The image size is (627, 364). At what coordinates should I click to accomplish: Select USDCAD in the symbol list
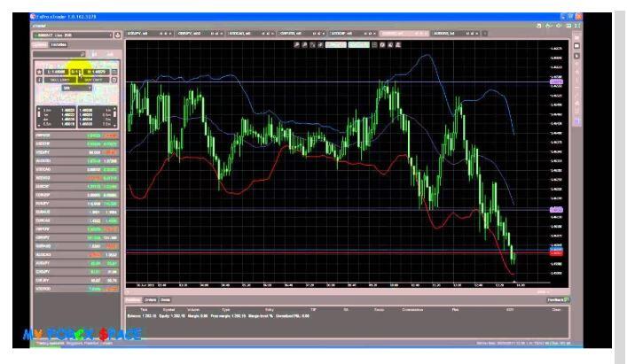click(x=76, y=170)
